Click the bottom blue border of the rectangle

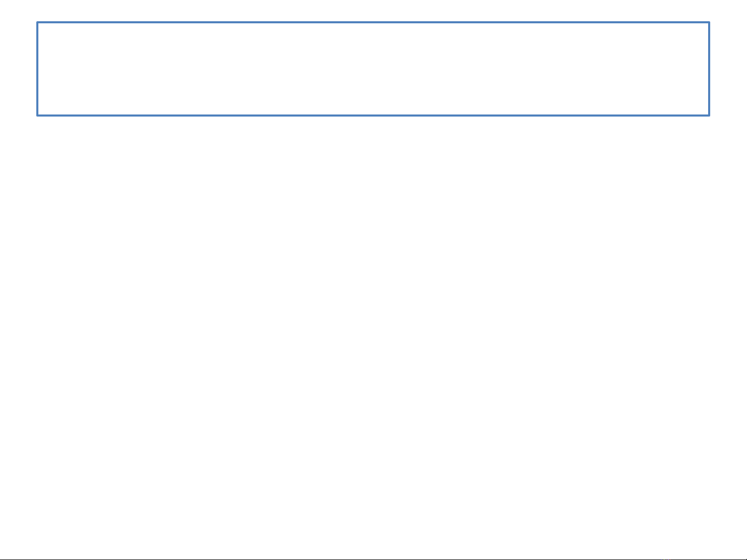[373, 115]
